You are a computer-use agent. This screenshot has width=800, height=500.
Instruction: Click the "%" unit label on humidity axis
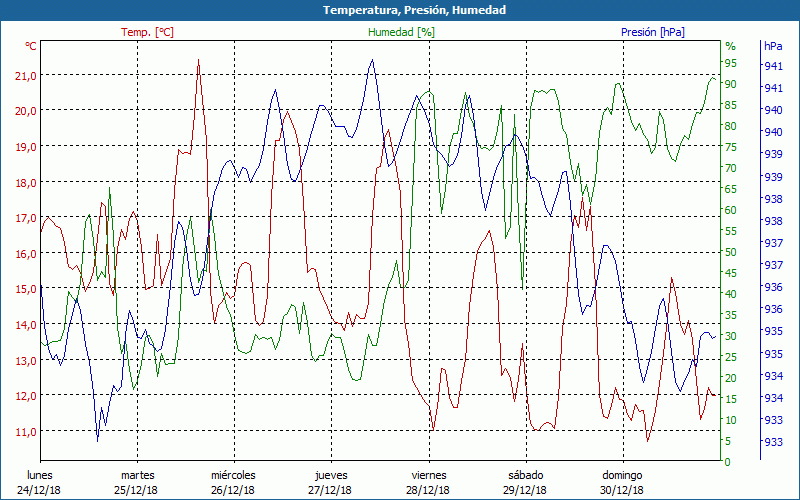click(x=731, y=46)
